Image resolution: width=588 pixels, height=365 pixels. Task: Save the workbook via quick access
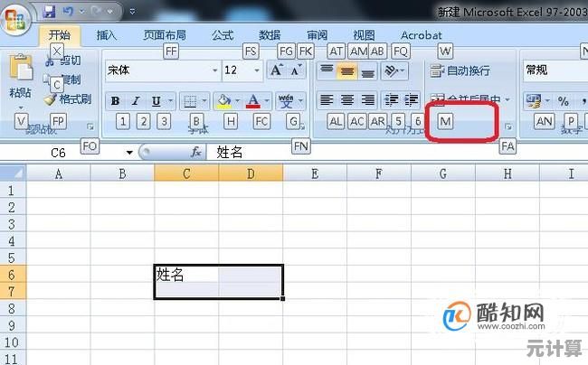[x=49, y=11]
